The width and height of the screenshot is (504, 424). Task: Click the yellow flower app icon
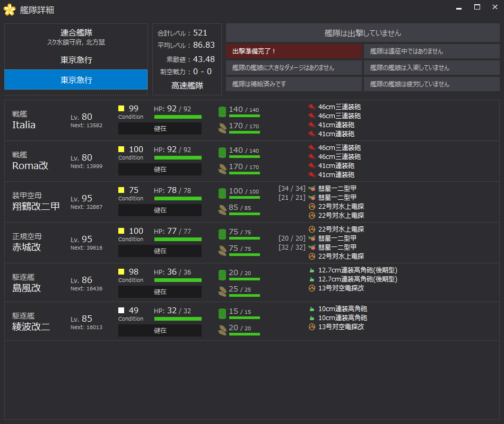[x=10, y=10]
